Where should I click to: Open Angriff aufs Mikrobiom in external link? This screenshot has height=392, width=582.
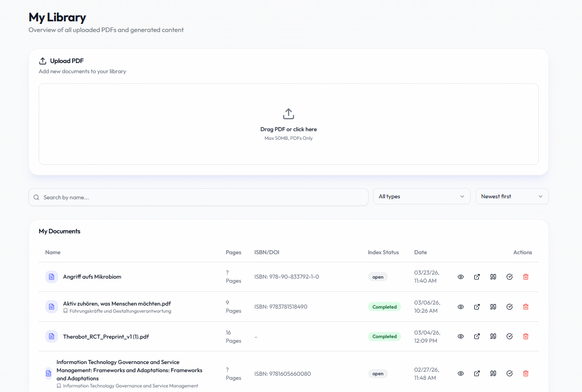pyautogui.click(x=477, y=277)
